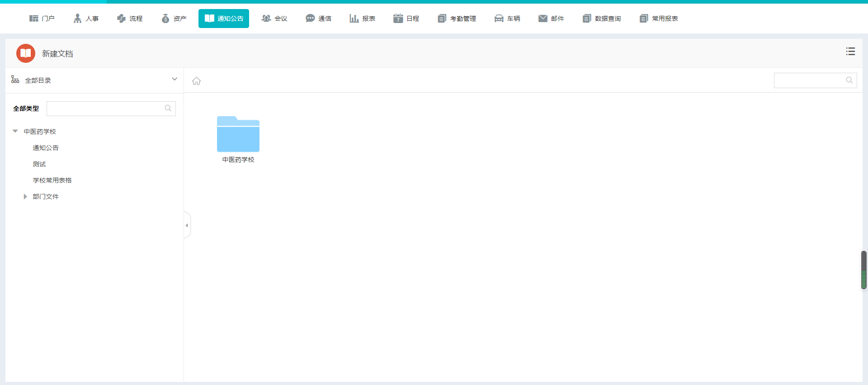The image size is (868, 385).
Task: Click the home breadcrumb icon
Action: click(x=196, y=81)
